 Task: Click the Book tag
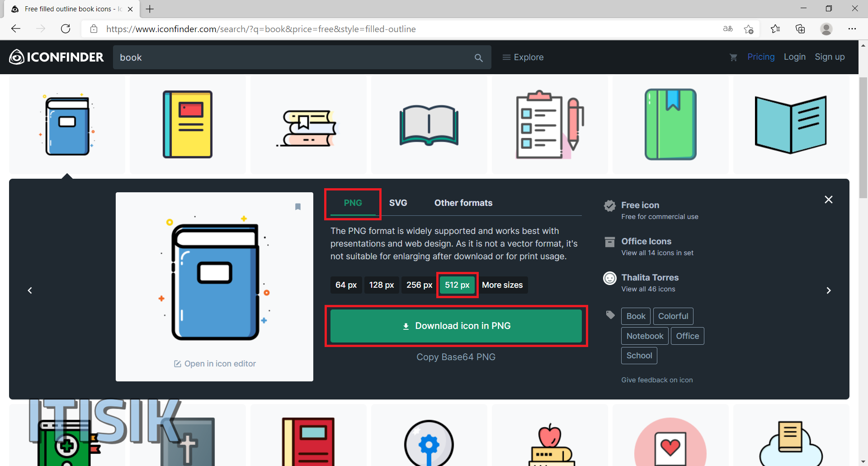tap(636, 316)
